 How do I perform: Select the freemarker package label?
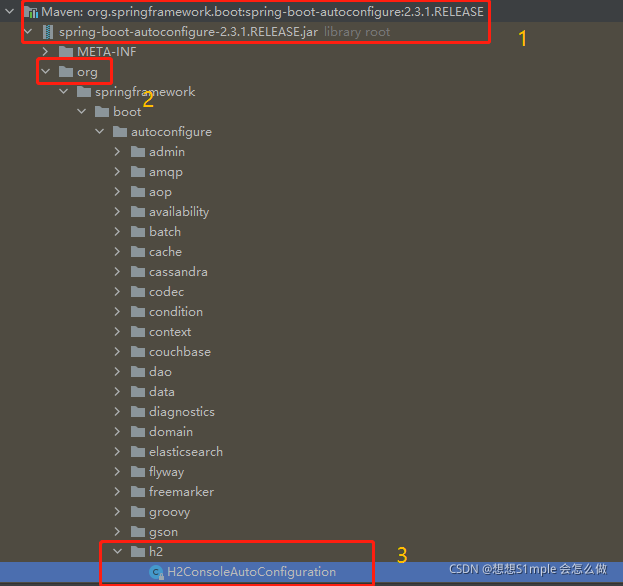pyautogui.click(x=181, y=491)
